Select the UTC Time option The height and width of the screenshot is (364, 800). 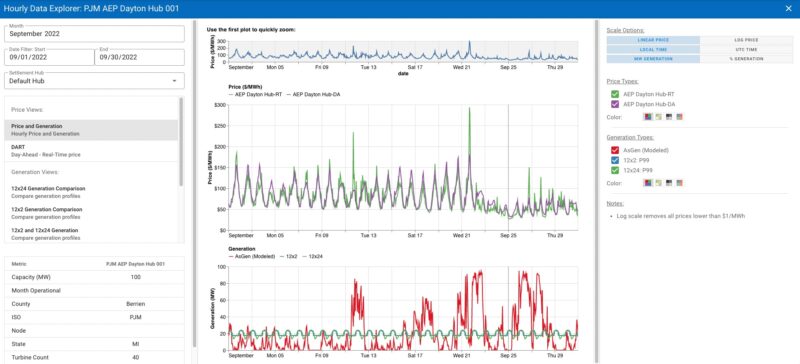pyautogui.click(x=747, y=50)
